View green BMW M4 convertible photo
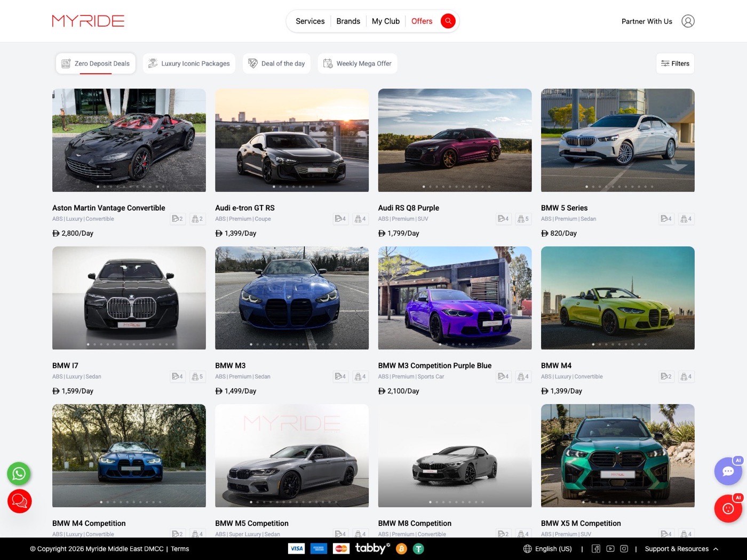This screenshot has height=560, width=747. click(618, 298)
